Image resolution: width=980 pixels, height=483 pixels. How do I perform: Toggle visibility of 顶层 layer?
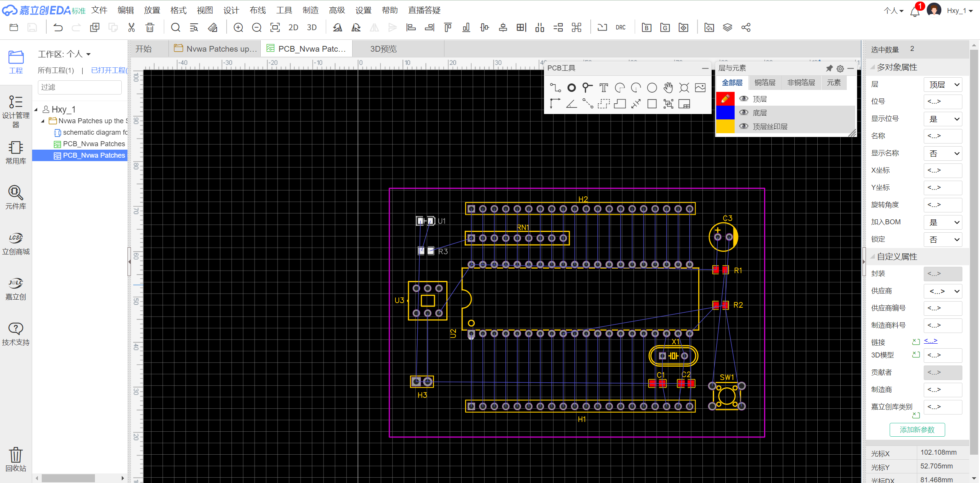point(743,99)
